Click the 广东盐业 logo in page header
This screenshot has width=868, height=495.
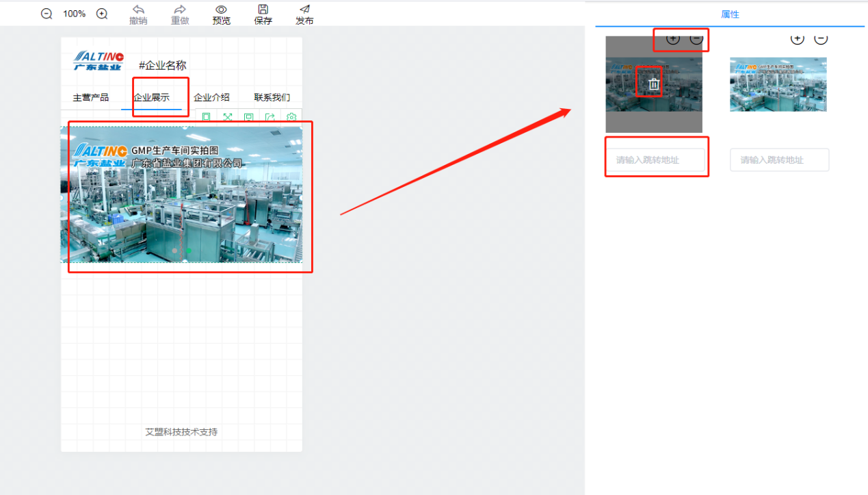pyautogui.click(x=99, y=60)
